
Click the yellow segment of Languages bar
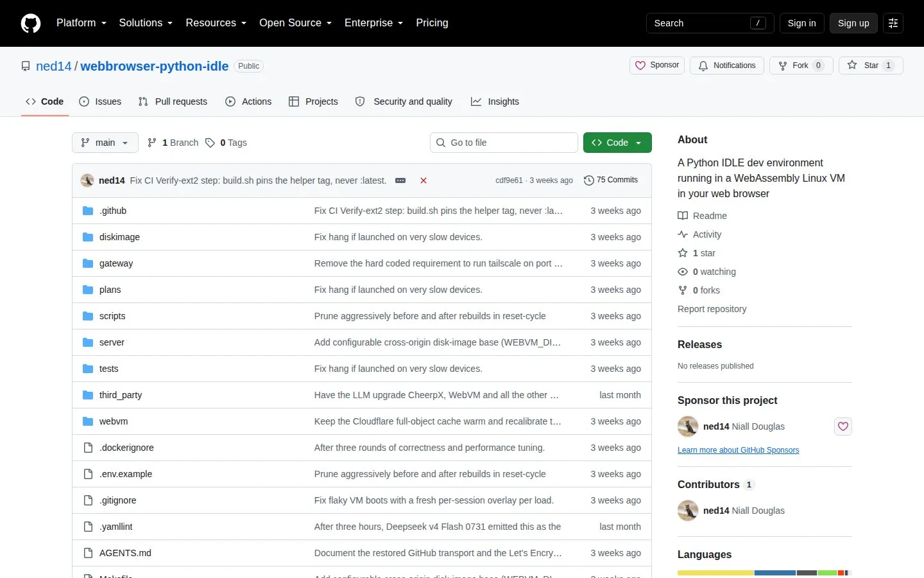(x=715, y=573)
